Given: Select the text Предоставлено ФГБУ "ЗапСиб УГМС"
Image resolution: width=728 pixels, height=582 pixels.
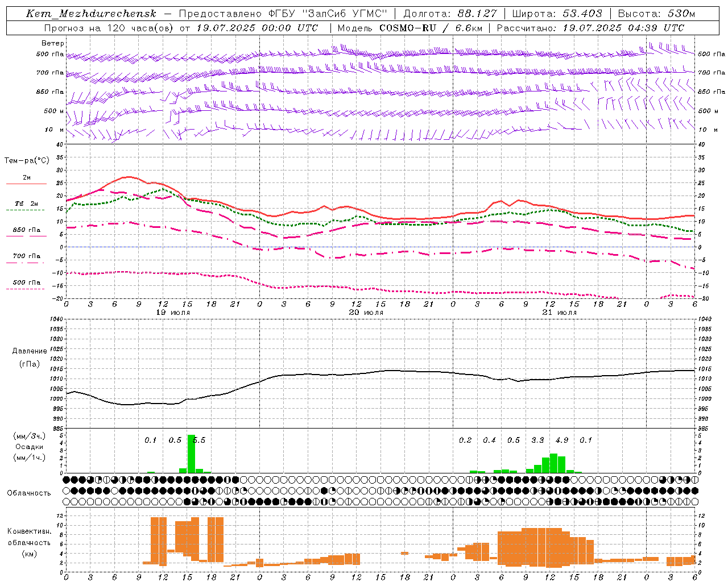Looking at the screenshot, I should [283, 14].
